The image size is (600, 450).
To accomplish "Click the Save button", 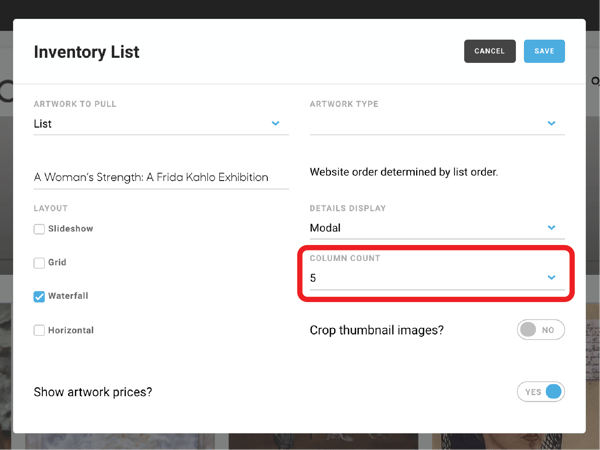I will pos(544,51).
